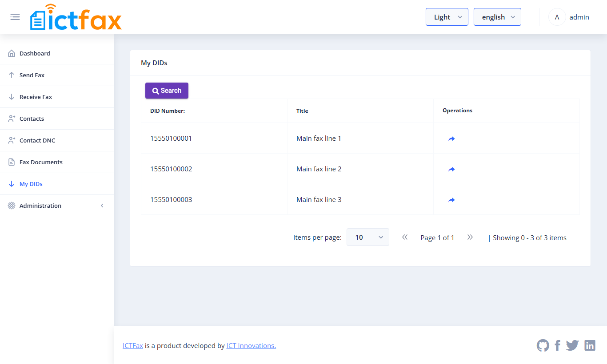
Task: Open the GitHub icon in footer
Action: pos(543,345)
